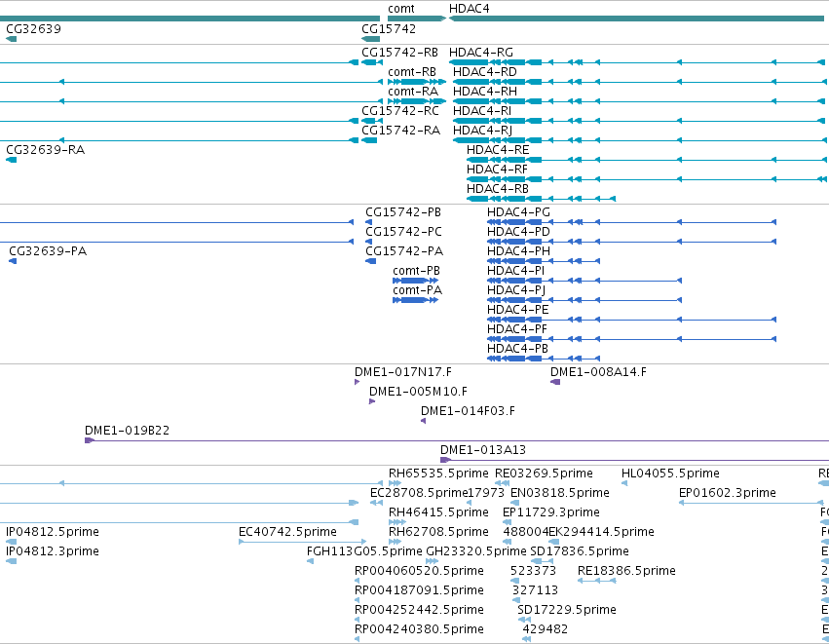Click transcript label HDAC4-RE
This screenshot has height=644, width=829.
pyautogui.click(x=498, y=150)
